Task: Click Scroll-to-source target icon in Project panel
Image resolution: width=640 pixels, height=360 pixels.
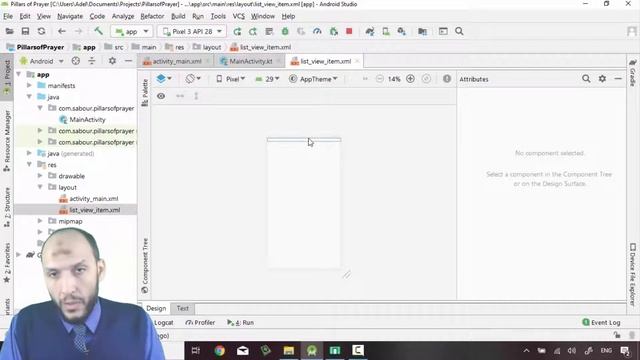Action: pyautogui.click(x=76, y=61)
